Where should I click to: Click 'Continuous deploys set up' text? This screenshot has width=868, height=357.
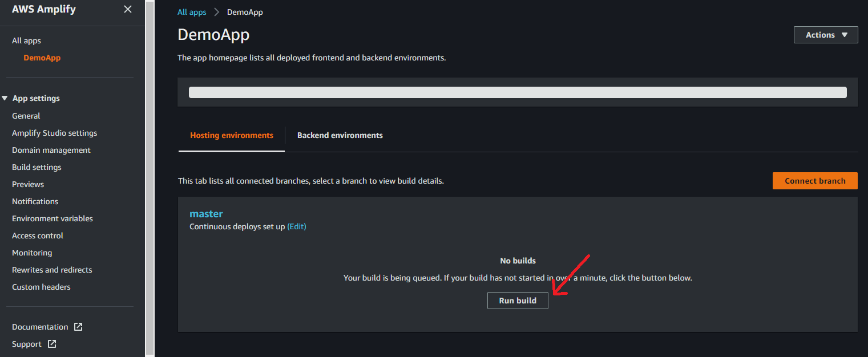pyautogui.click(x=237, y=226)
